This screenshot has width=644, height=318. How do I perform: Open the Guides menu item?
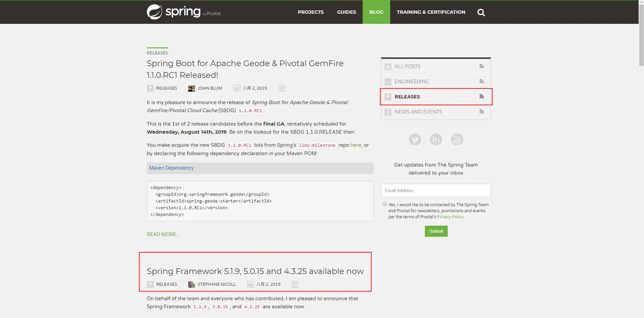347,12
